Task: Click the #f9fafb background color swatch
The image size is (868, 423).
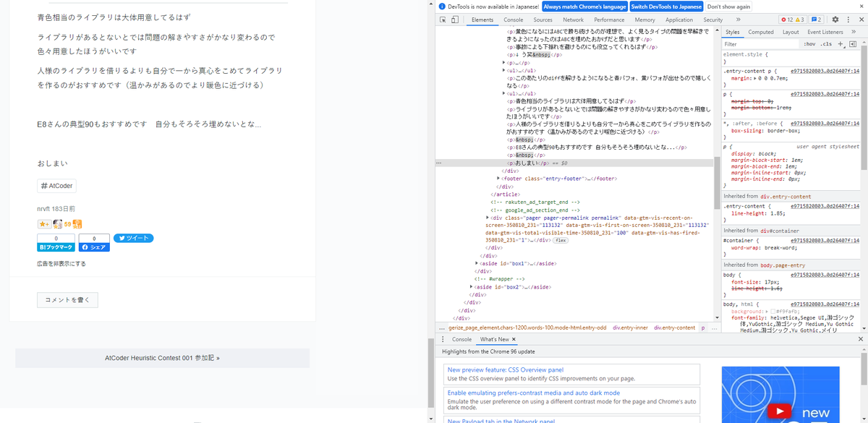Action: coord(773,311)
